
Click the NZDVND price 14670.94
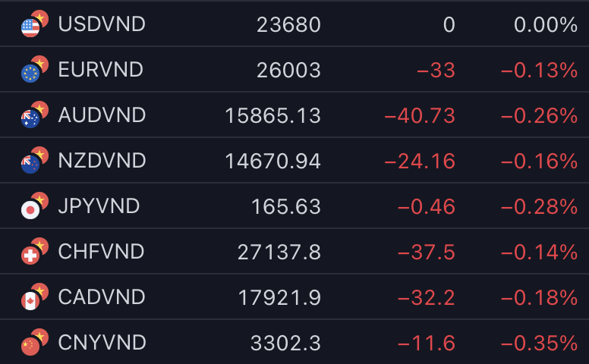click(x=272, y=161)
